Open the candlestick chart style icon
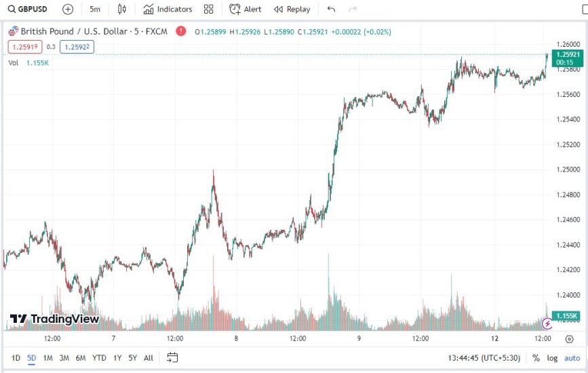The width and height of the screenshot is (588, 373). pos(122,9)
